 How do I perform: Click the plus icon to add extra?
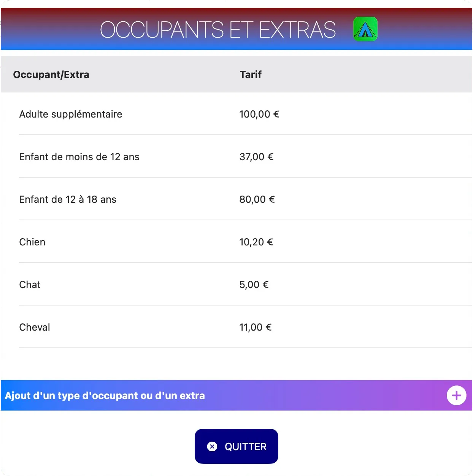[x=456, y=395]
